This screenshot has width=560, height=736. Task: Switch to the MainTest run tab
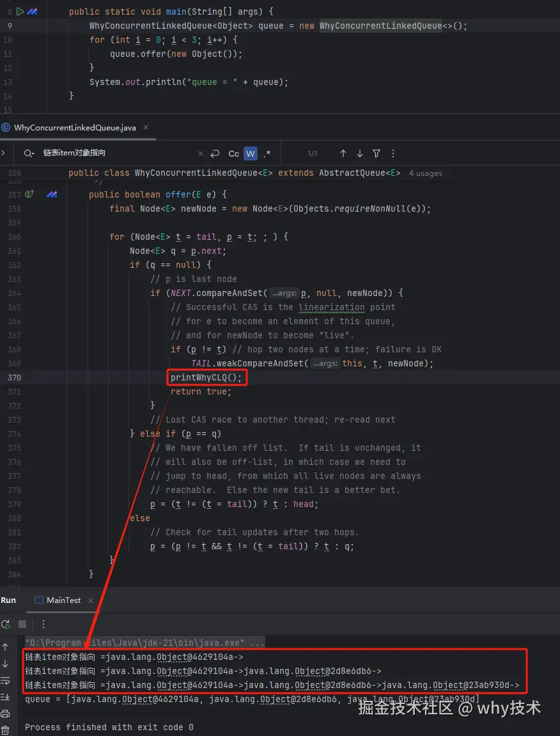[x=63, y=600]
